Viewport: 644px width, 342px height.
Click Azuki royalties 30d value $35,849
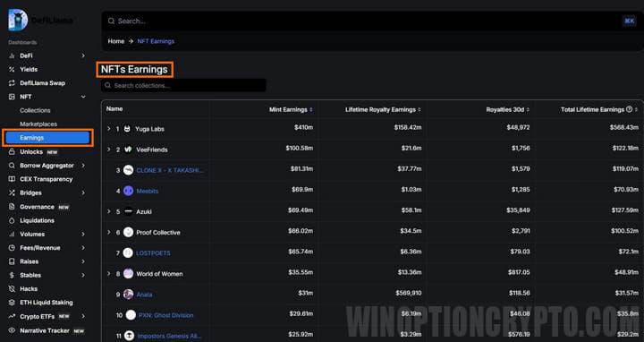[518, 210]
